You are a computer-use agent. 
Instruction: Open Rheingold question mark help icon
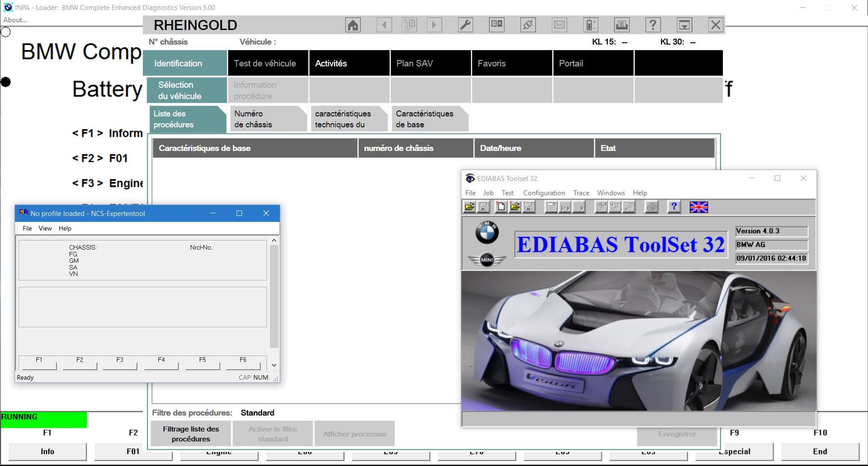point(653,25)
